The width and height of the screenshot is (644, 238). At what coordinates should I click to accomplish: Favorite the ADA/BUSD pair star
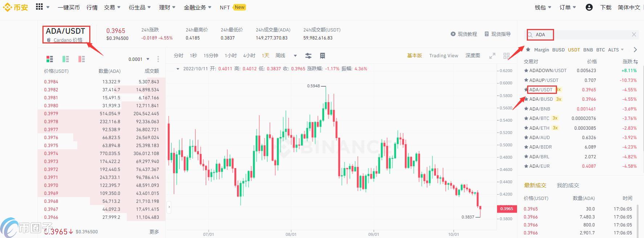(x=526, y=99)
